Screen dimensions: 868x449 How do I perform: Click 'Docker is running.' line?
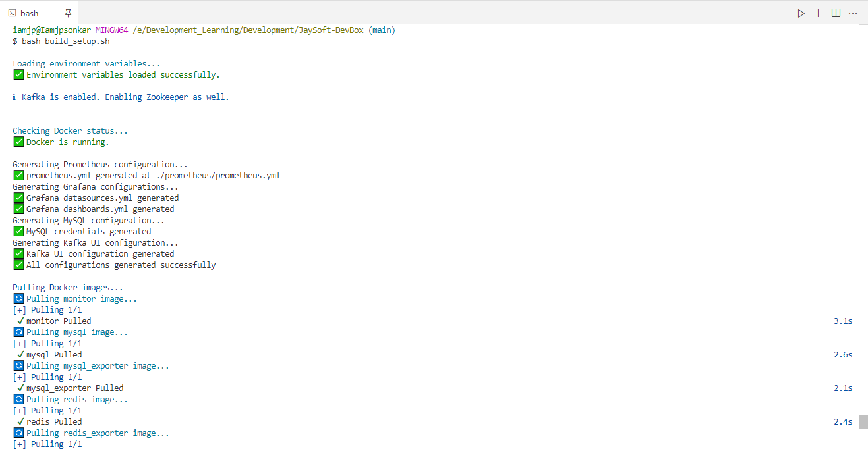(x=61, y=142)
